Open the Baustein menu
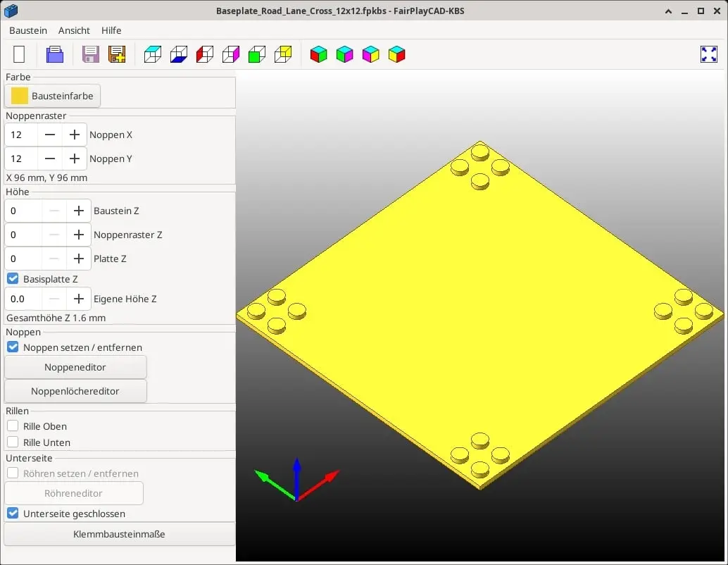Viewport: 728px width, 565px height. point(28,30)
